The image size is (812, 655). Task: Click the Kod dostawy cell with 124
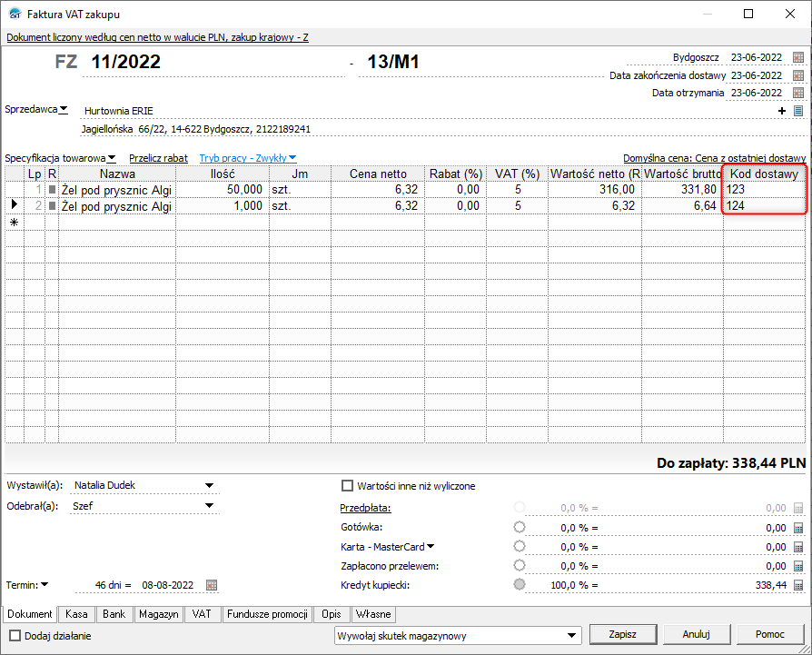coord(765,206)
